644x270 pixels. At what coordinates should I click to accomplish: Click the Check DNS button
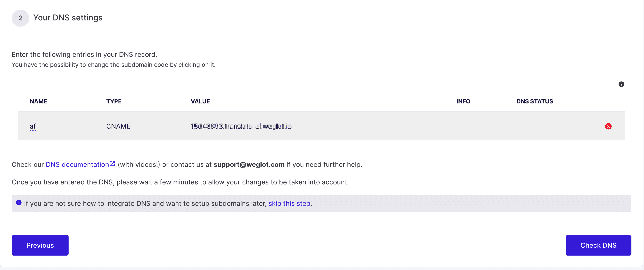click(x=598, y=245)
